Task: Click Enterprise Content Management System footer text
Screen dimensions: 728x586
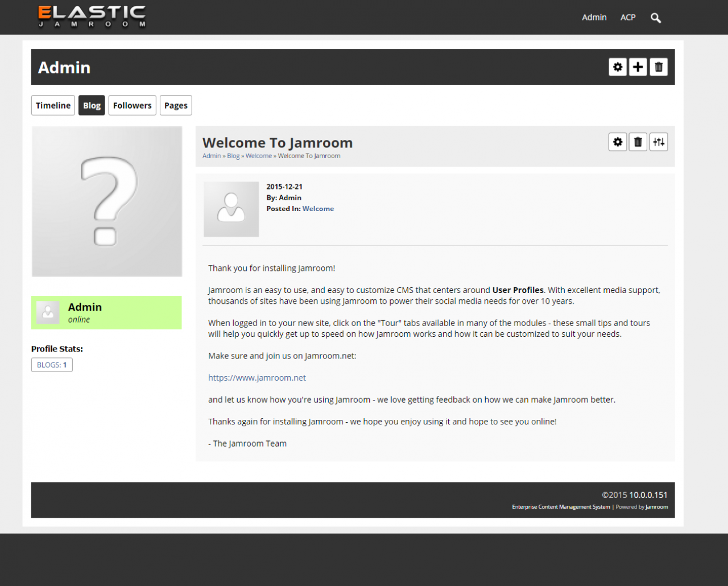Action: click(561, 507)
